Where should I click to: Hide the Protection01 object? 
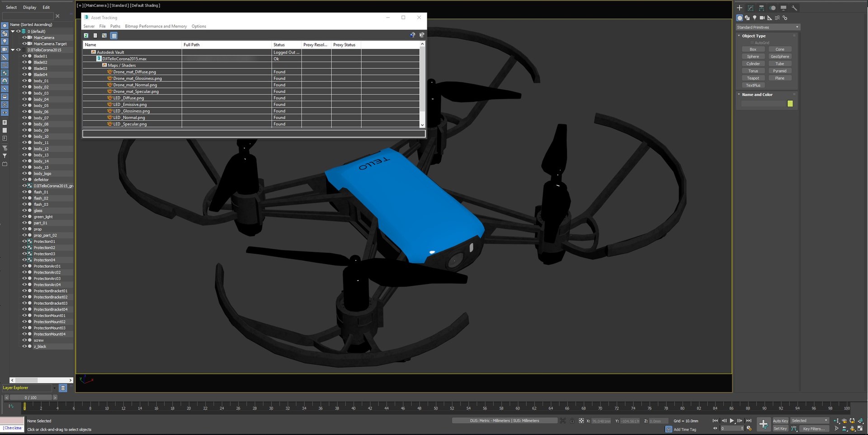[24, 241]
